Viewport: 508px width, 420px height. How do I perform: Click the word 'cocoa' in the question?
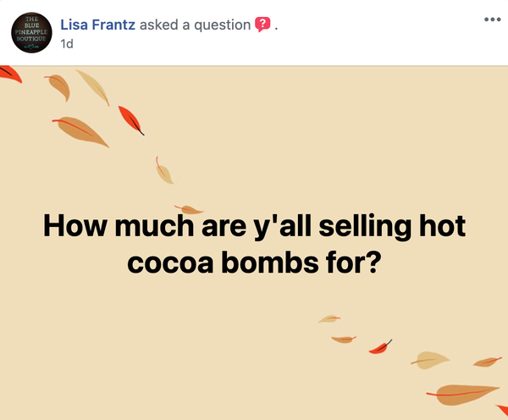click(170, 263)
